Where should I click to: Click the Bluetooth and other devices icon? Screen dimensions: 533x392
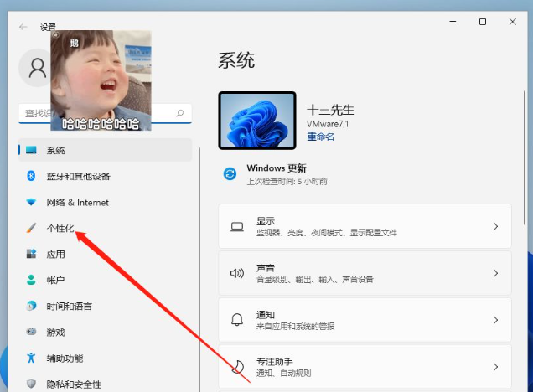pyautogui.click(x=32, y=176)
